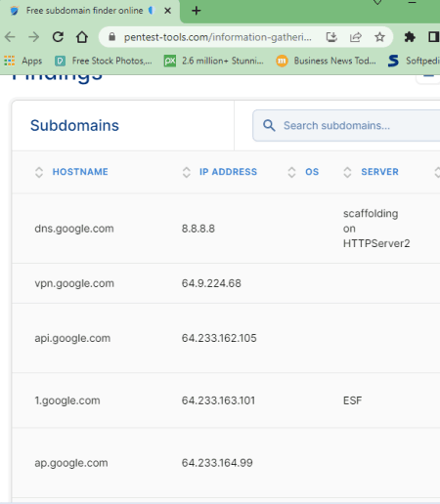
Task: Click IP address 64.233.164.99
Action: [217, 463]
